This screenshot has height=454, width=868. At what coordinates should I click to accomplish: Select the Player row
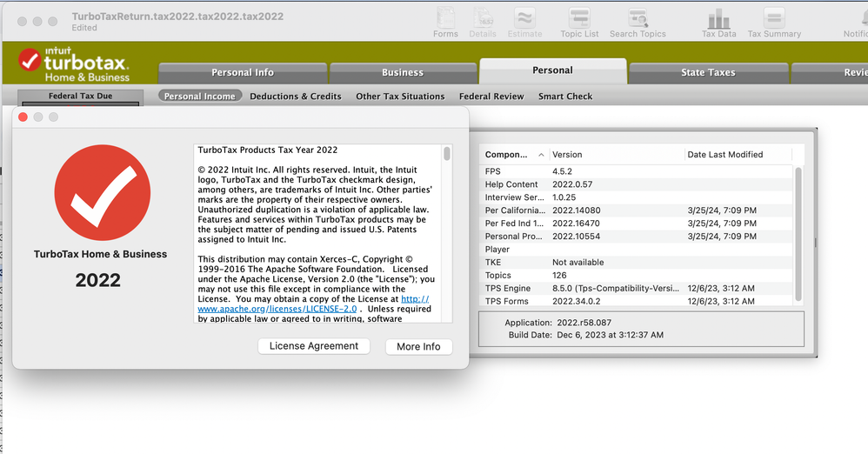click(x=637, y=249)
